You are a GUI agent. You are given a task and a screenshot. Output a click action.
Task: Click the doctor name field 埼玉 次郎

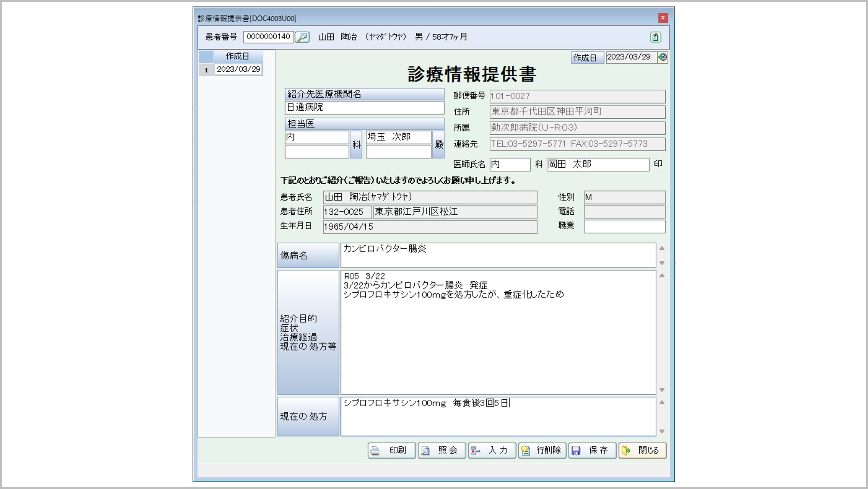tap(398, 137)
